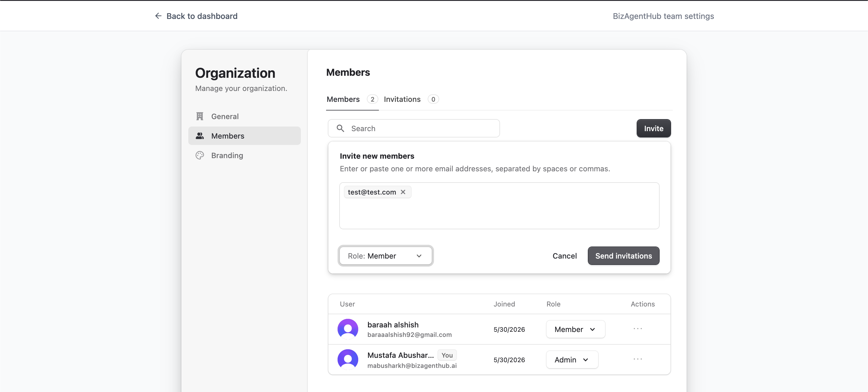
Task: Click Mustafa Abushar... name
Action: coord(400,355)
